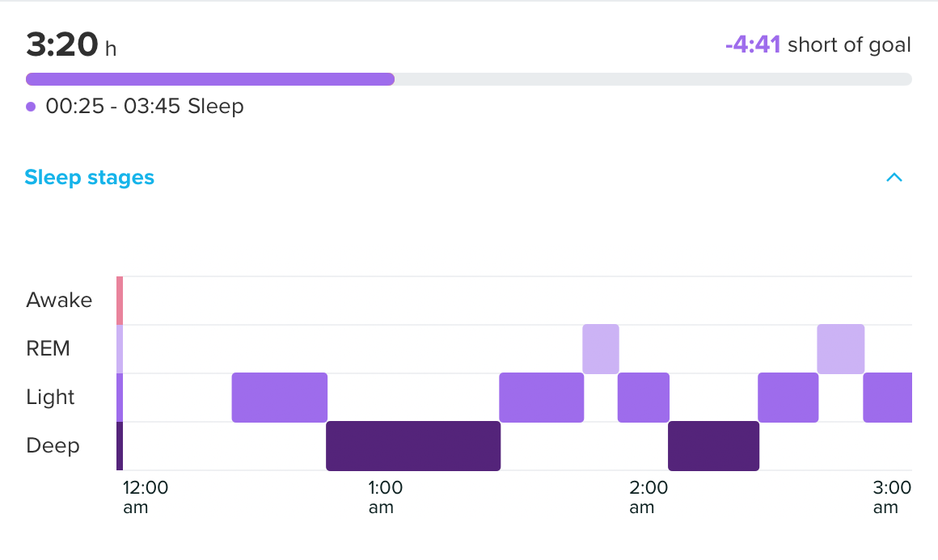938x560 pixels.
Task: Click the purple sleep duration progress bar
Action: tap(210, 79)
